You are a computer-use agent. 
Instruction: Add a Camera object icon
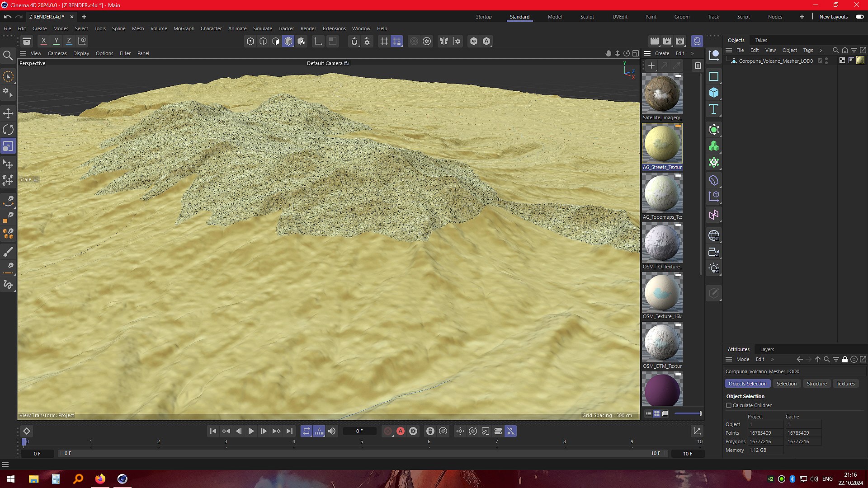click(x=714, y=252)
